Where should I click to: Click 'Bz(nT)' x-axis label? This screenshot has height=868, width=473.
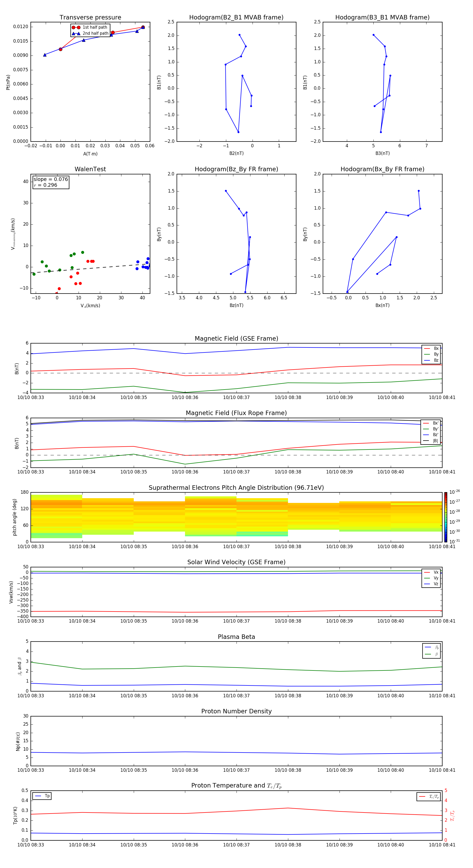tap(236, 305)
